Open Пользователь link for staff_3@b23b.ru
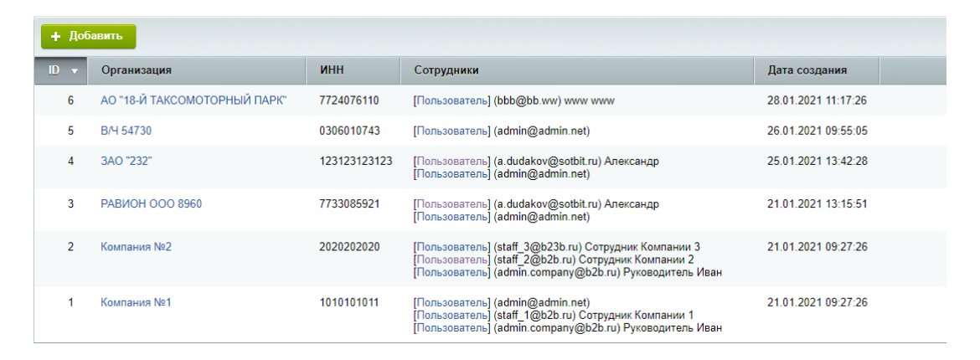 pyautogui.click(x=453, y=247)
